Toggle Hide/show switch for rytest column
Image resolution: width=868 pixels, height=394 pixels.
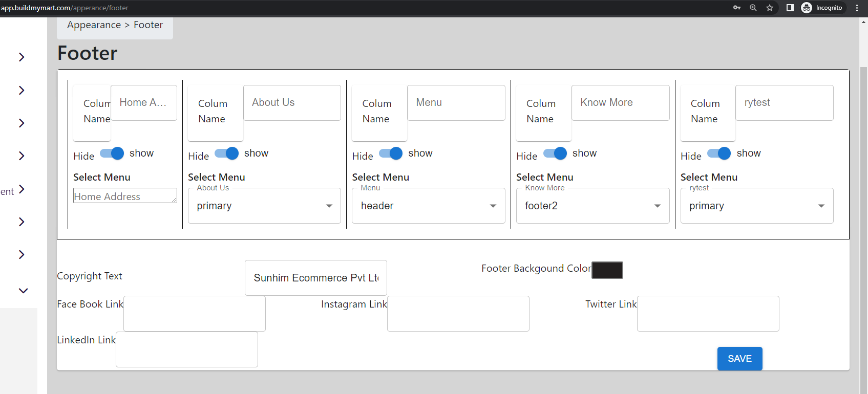719,153
